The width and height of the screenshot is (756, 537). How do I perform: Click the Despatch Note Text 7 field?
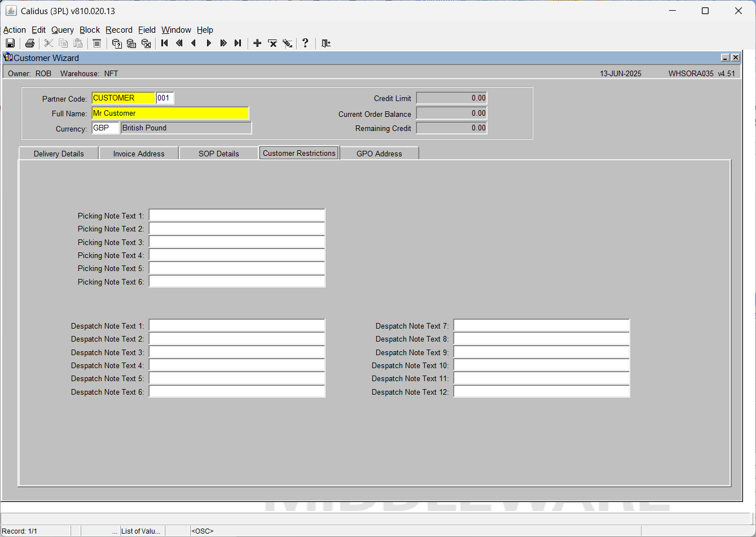[542, 326]
